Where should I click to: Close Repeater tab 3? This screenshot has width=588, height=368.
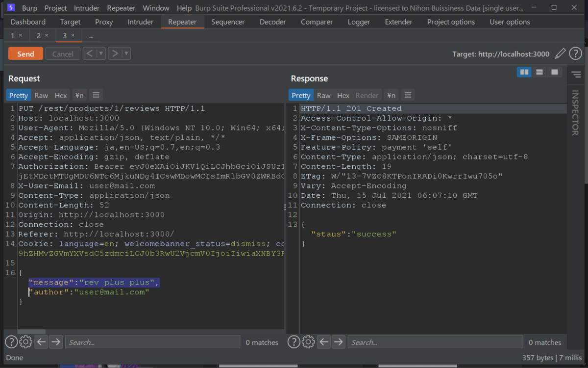(73, 35)
